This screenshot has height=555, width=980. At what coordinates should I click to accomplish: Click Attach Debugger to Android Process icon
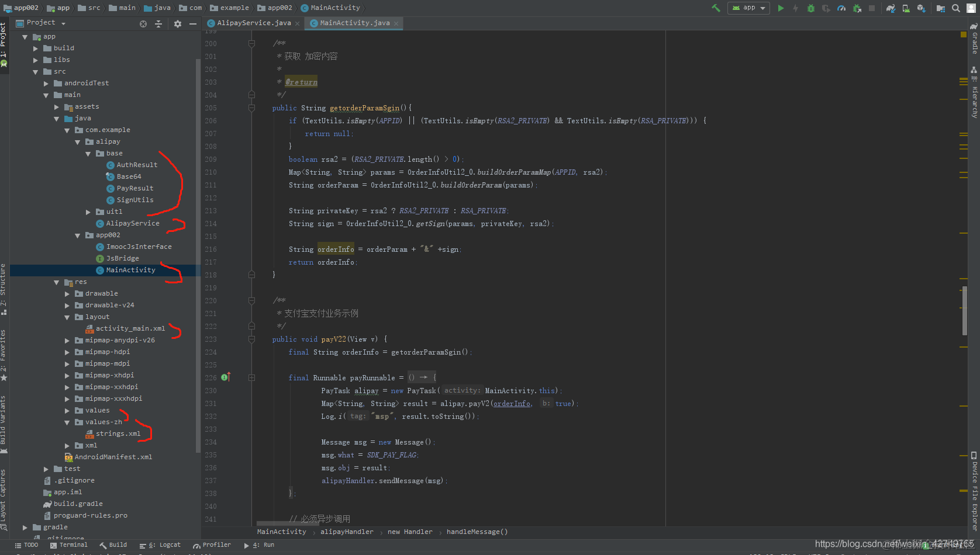(x=857, y=8)
